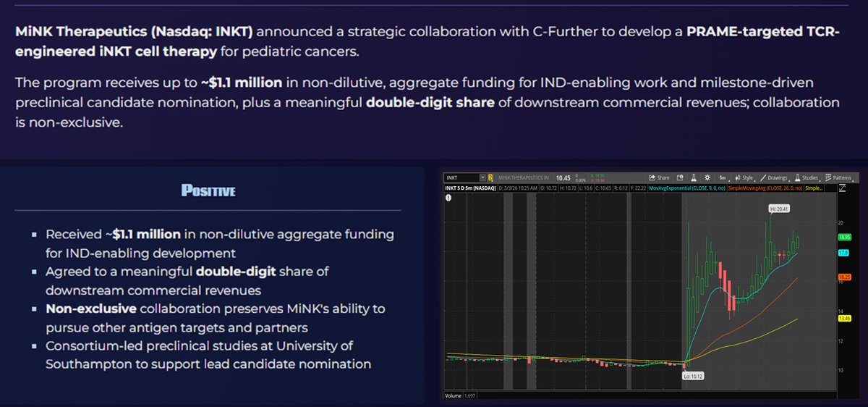This screenshot has width=868, height=407.
Task: Click the POSITIVE heading
Action: pos(208,191)
